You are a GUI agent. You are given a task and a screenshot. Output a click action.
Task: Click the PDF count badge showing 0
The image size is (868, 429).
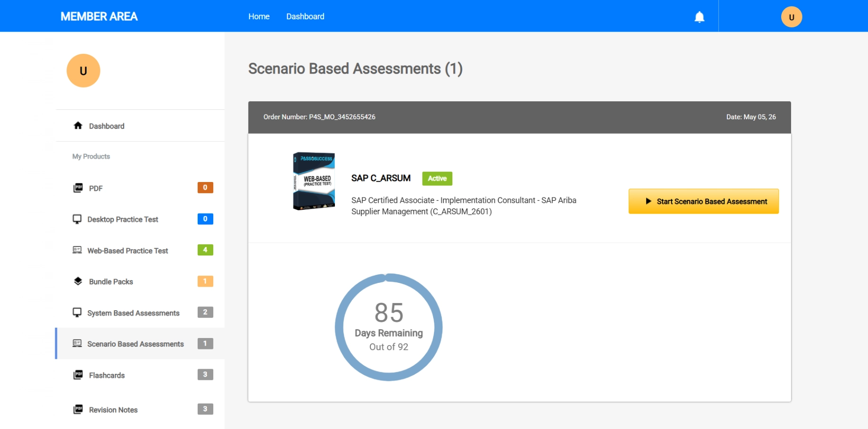[205, 188]
